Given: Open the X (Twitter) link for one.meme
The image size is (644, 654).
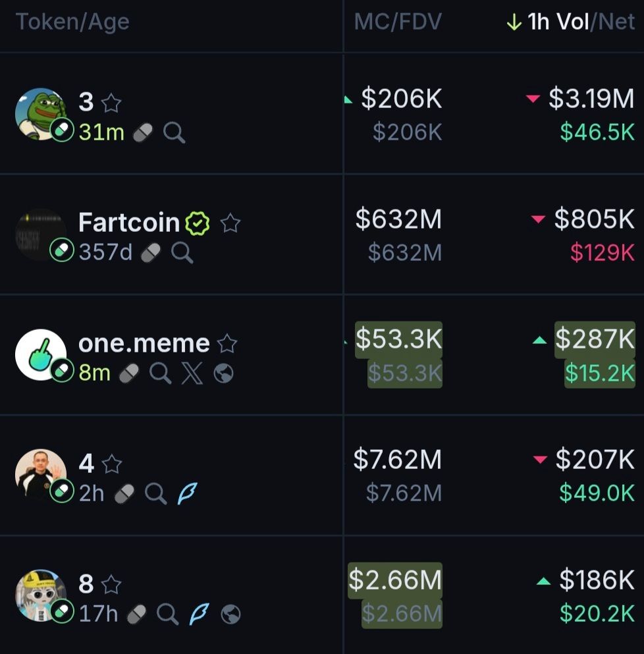Looking at the screenshot, I should (192, 374).
